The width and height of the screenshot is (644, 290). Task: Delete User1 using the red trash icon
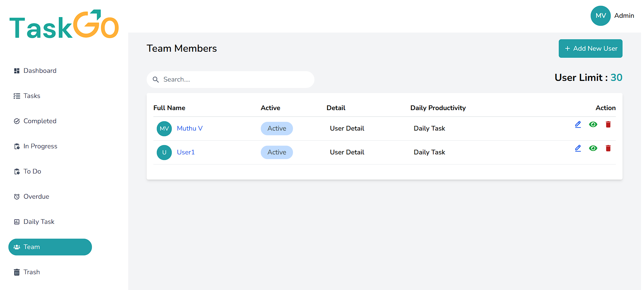point(608,148)
